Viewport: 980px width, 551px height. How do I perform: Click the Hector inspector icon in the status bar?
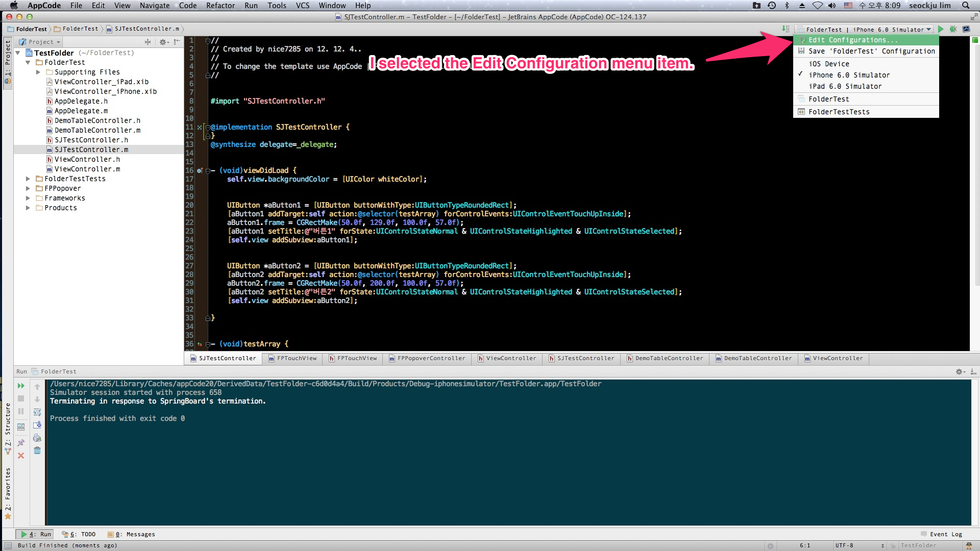tap(968, 545)
